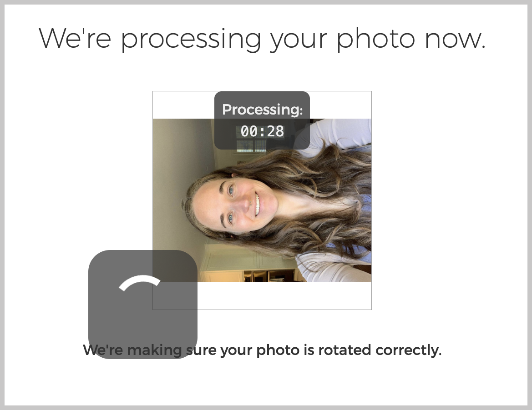532x410 pixels.
Task: Click the "We're processing your photo now." heading
Action: pyautogui.click(x=262, y=38)
